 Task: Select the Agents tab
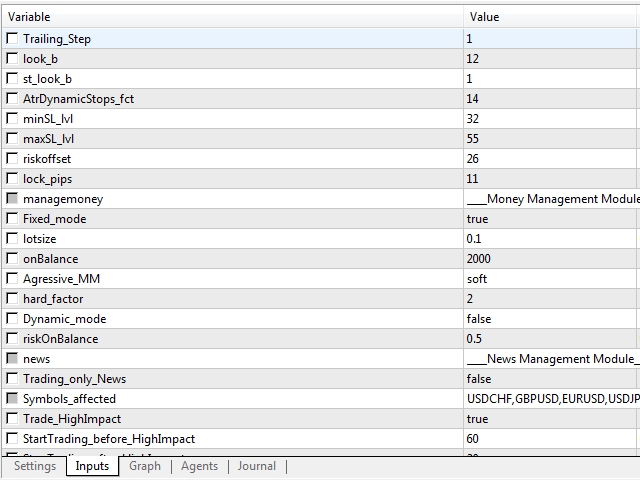199,466
